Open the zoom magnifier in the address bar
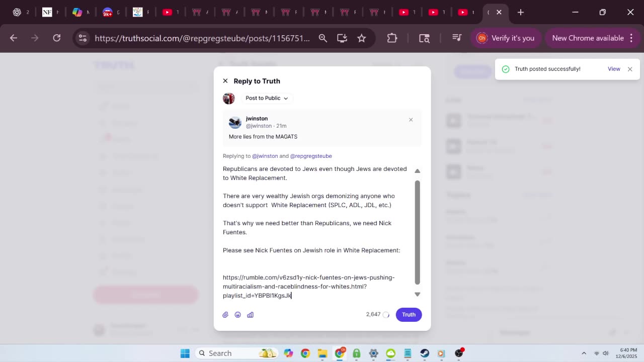The width and height of the screenshot is (644, 362). pyautogui.click(x=323, y=38)
